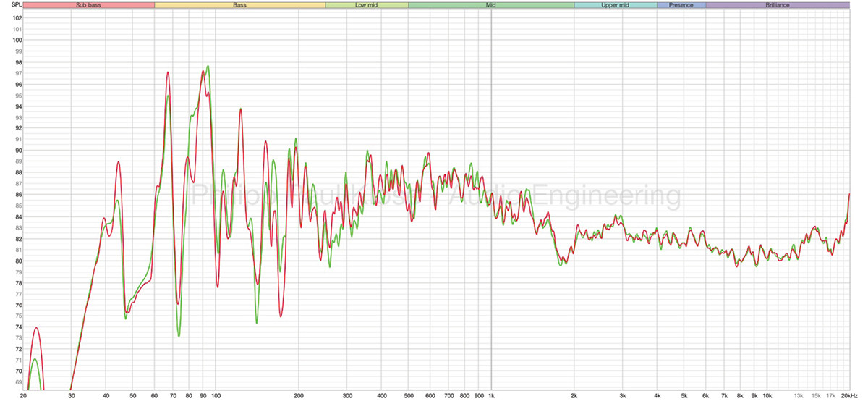Select the Bass band label

click(240, 5)
